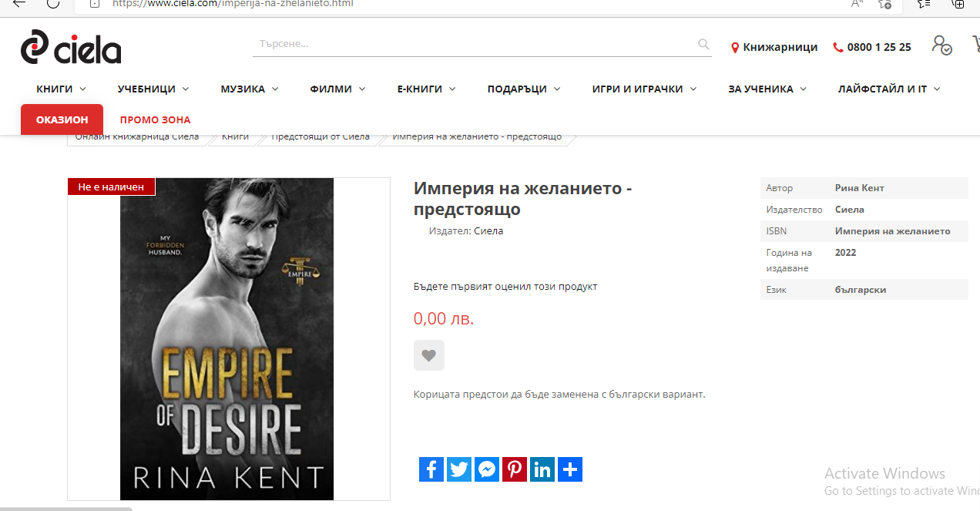Share via Messenger icon
Viewport: 980px width, 511px height.
click(x=487, y=469)
